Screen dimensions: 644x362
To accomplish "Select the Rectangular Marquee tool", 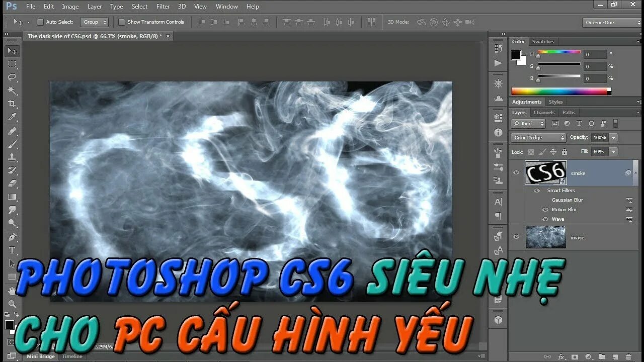I will click(x=12, y=64).
